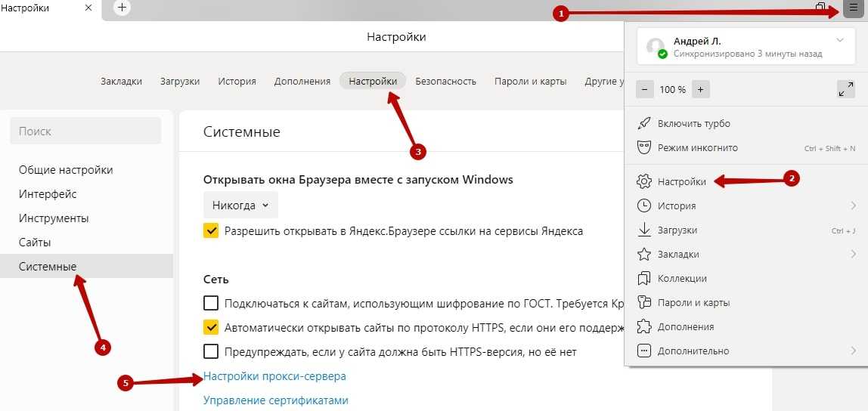Image resolution: width=868 pixels, height=411 pixels.
Task: Open Общие настройки in sidebar
Action: click(66, 170)
